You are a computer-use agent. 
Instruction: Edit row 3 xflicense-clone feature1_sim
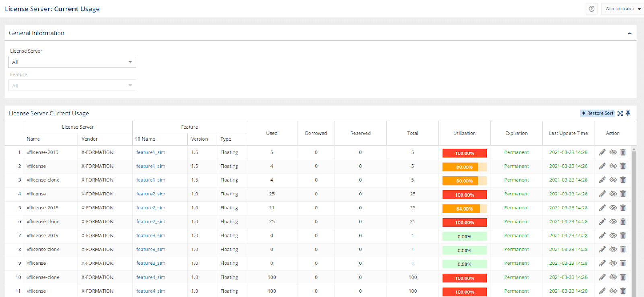[603, 180]
